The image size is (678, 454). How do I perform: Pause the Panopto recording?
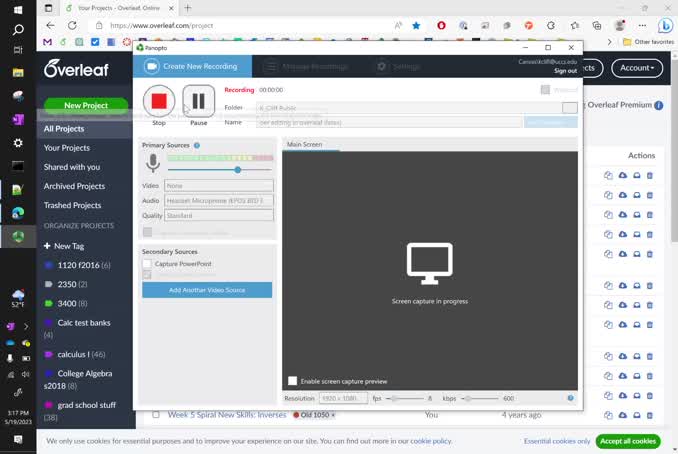[x=198, y=101]
